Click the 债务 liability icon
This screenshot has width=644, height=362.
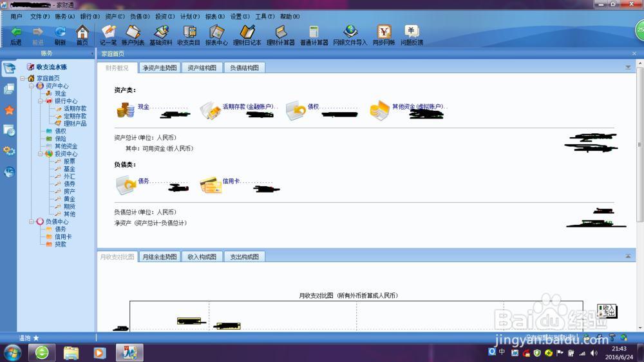pos(126,185)
